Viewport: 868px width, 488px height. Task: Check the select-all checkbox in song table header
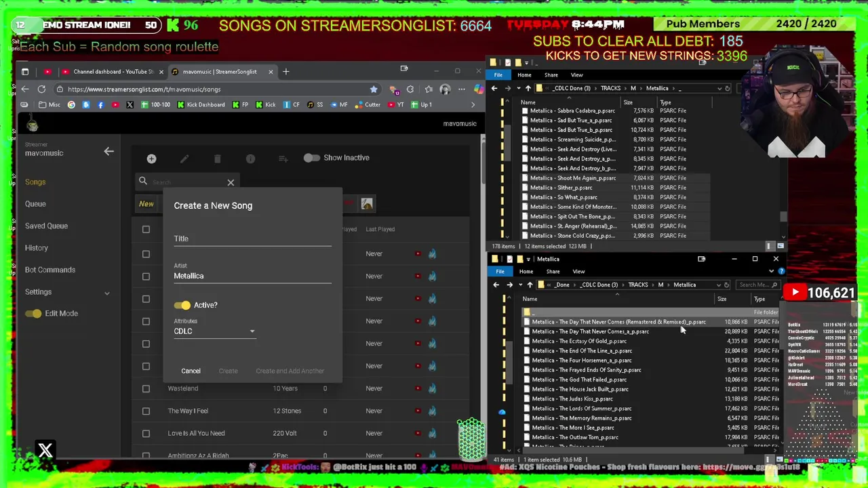coord(146,229)
